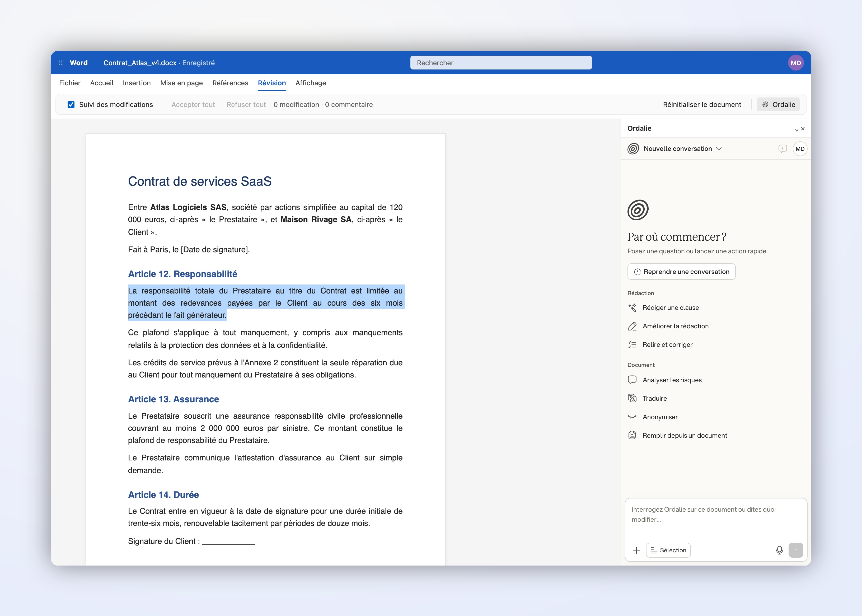
Task: Click the MD avatar in Ordalie panel
Action: coord(800,149)
